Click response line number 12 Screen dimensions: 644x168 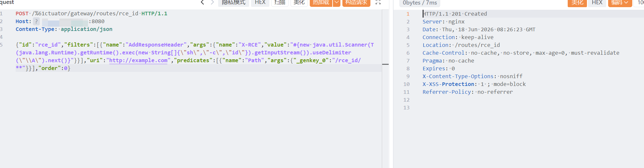pyautogui.click(x=406, y=100)
